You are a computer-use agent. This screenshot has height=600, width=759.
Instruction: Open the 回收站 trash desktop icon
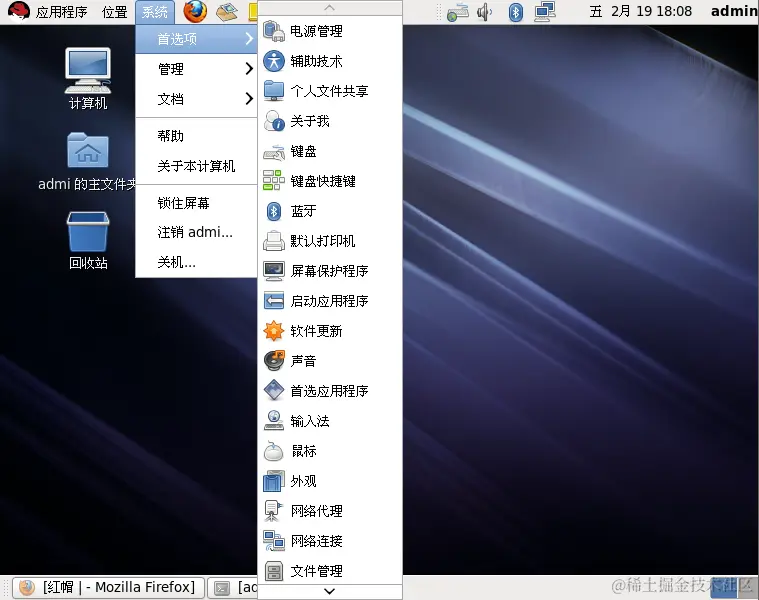[88, 240]
